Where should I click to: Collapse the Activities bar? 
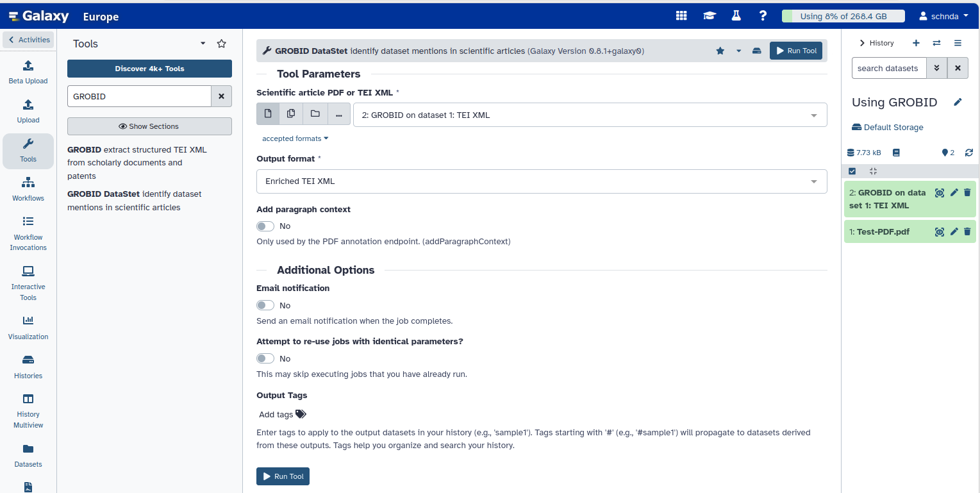(28, 40)
